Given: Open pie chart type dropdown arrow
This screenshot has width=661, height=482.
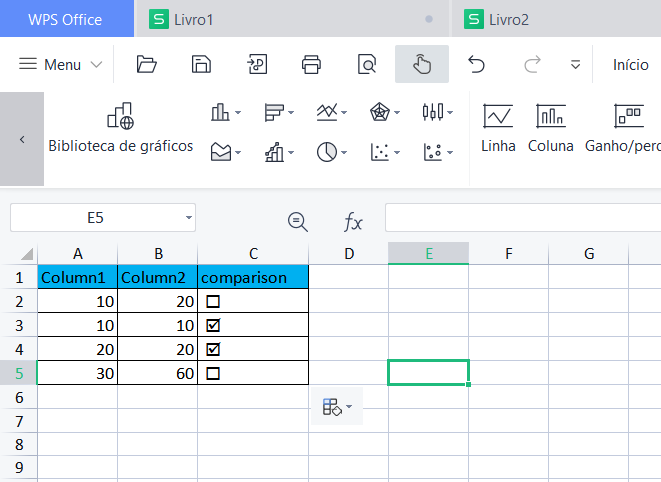Looking at the screenshot, I should pyautogui.click(x=344, y=152).
